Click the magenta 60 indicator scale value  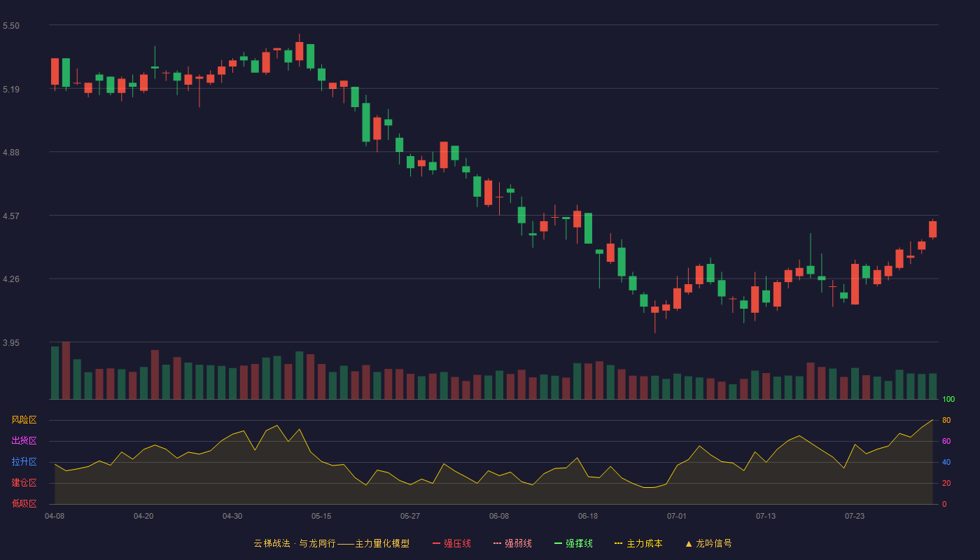[946, 441]
